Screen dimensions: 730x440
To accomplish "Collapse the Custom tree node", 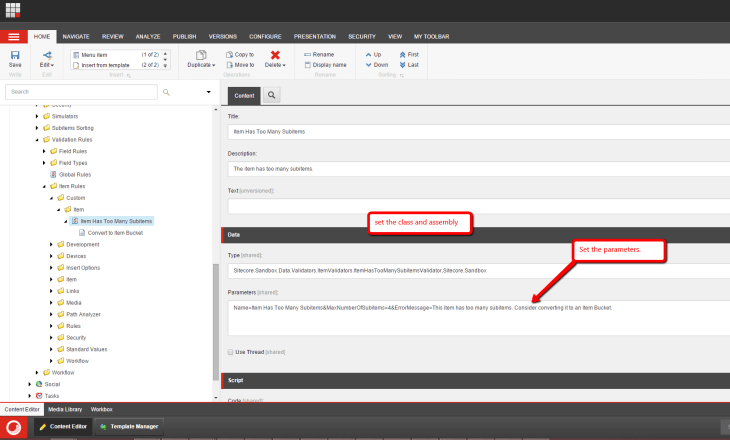I will coord(52,198).
